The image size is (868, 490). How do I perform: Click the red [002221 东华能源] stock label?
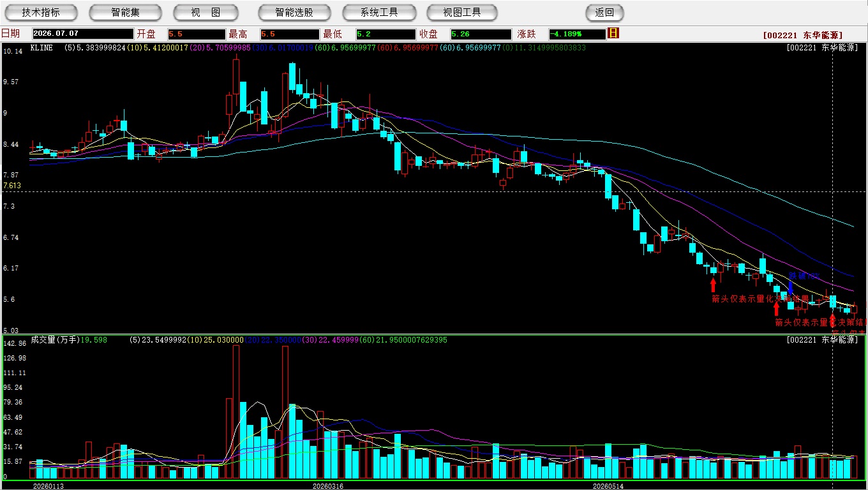pyautogui.click(x=803, y=36)
